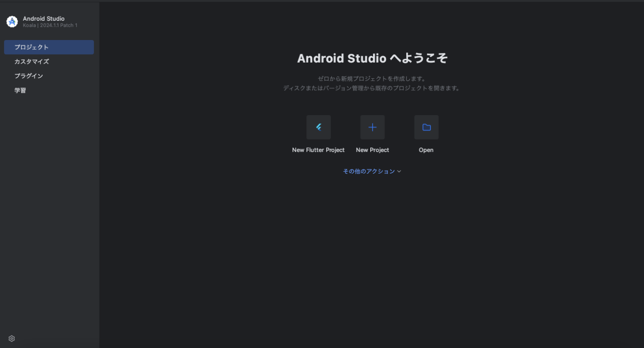Open settings via the gear icon

coord(11,338)
